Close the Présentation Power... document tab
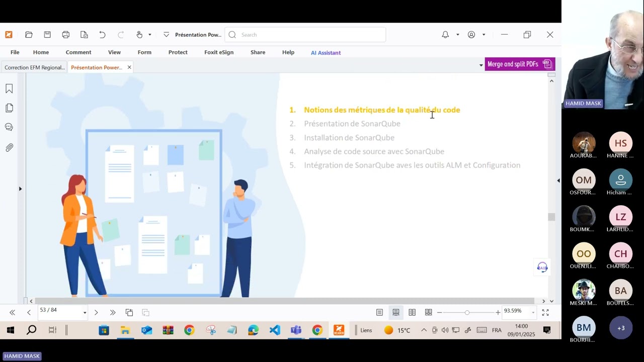Image resolution: width=644 pixels, height=362 pixels. tap(129, 67)
